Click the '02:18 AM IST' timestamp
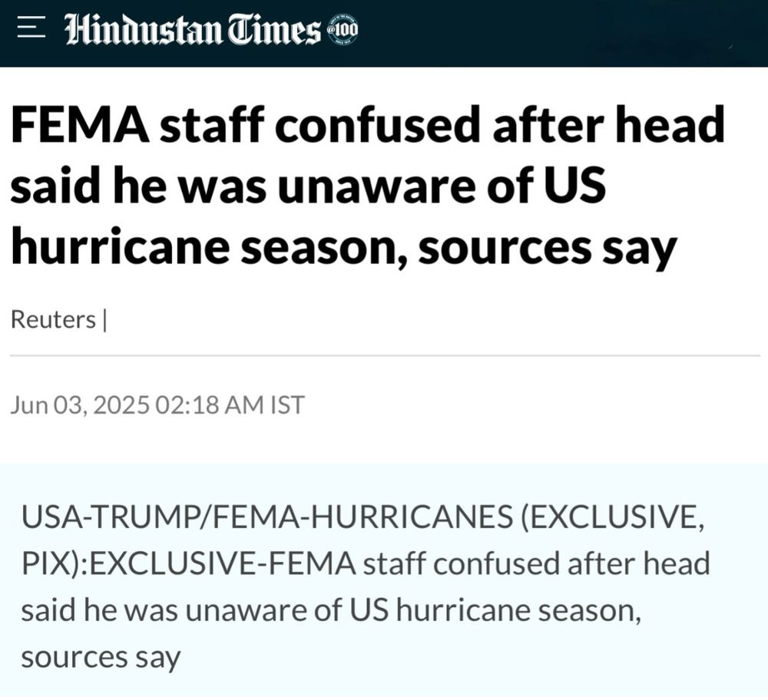The image size is (768, 700). pyautogui.click(x=230, y=404)
